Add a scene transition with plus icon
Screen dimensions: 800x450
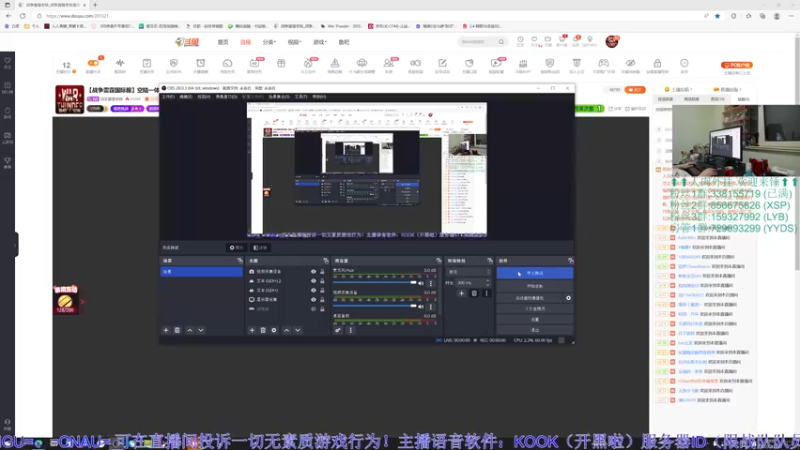(x=460, y=293)
